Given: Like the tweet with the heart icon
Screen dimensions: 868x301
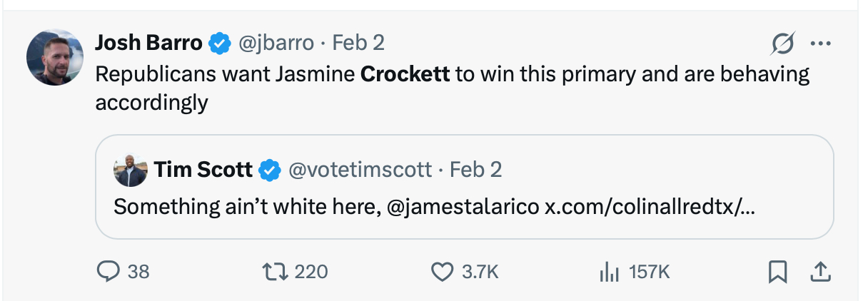Looking at the screenshot, I should pos(443,271).
